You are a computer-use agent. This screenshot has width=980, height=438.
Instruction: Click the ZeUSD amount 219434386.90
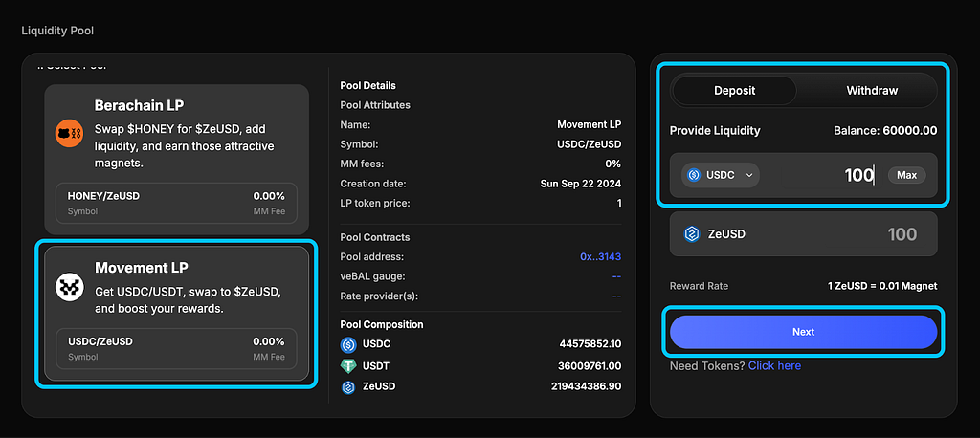click(587, 386)
